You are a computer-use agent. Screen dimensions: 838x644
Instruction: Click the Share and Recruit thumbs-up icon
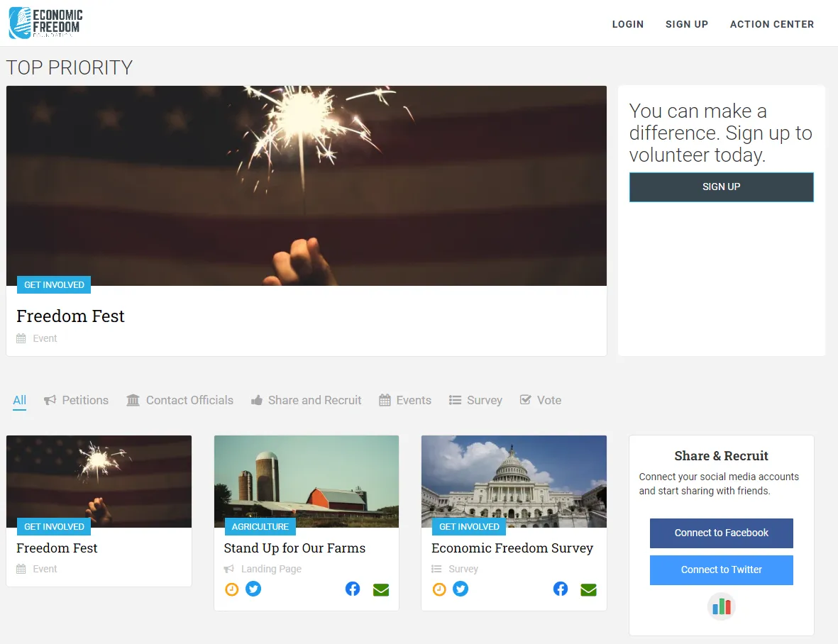tap(257, 400)
